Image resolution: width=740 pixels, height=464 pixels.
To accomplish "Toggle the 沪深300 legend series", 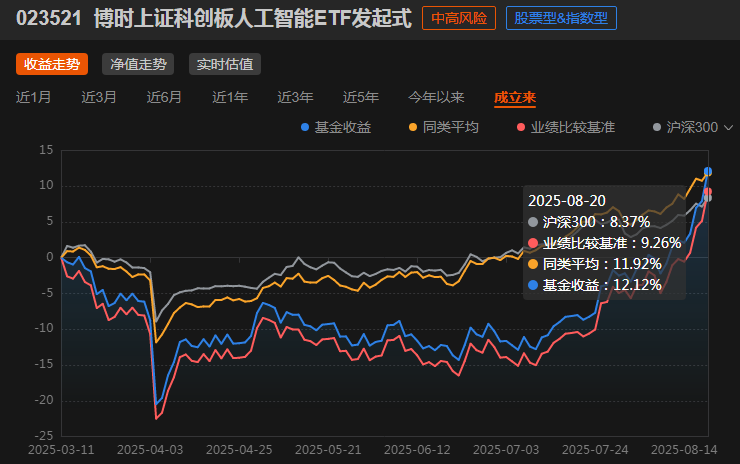I will tap(685, 127).
